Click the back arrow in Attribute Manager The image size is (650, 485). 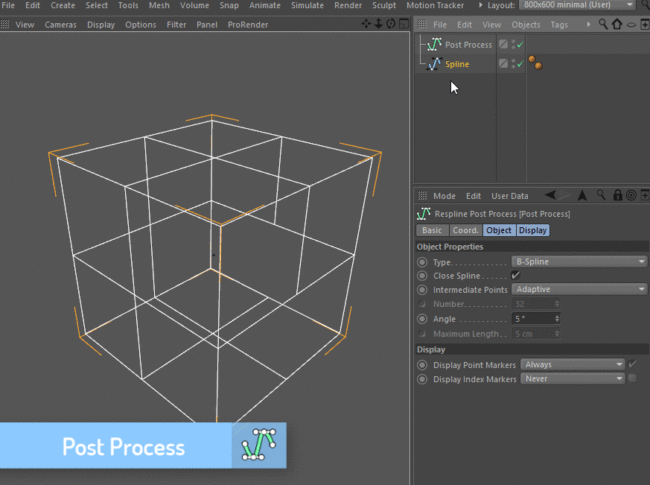551,196
